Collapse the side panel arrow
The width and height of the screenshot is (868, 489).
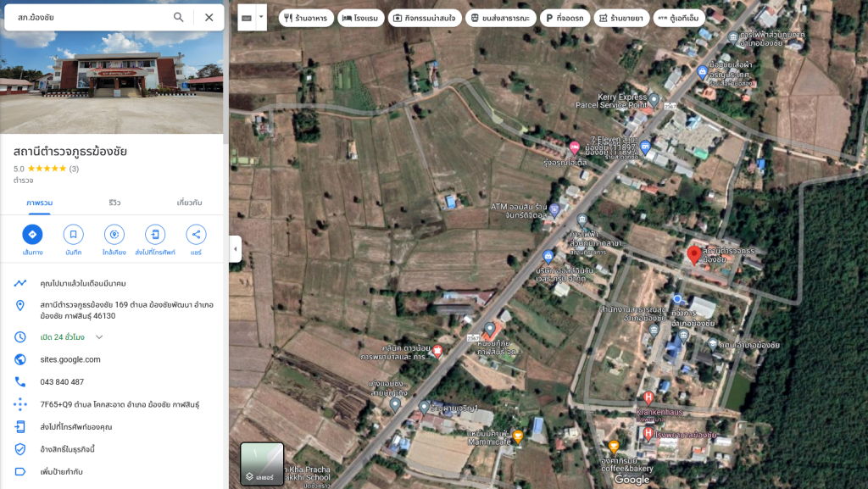(x=235, y=249)
